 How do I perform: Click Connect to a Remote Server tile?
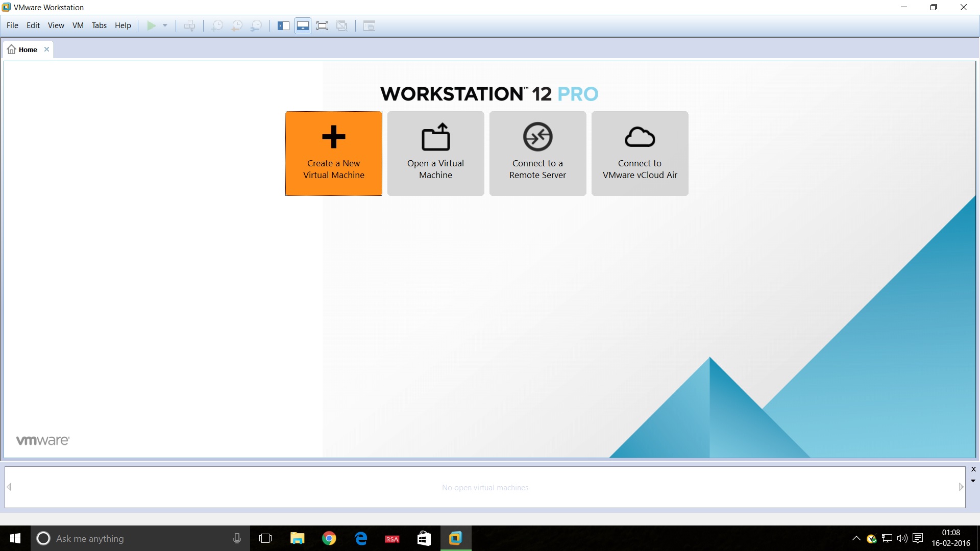click(x=537, y=154)
